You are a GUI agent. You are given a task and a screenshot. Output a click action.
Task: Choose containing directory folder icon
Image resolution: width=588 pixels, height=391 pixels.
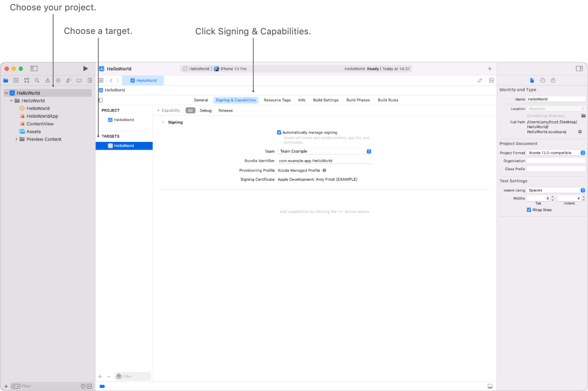point(584,116)
